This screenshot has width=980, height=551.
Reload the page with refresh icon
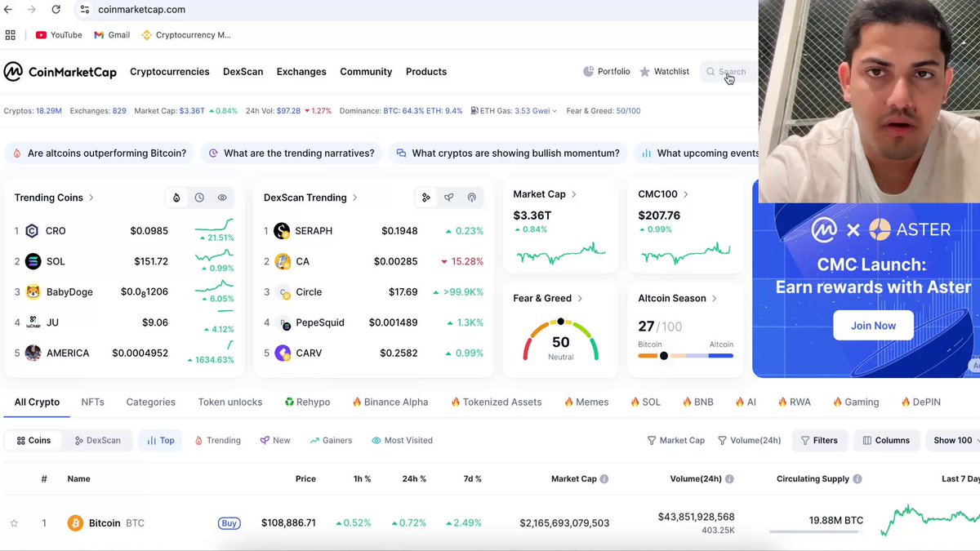[56, 10]
